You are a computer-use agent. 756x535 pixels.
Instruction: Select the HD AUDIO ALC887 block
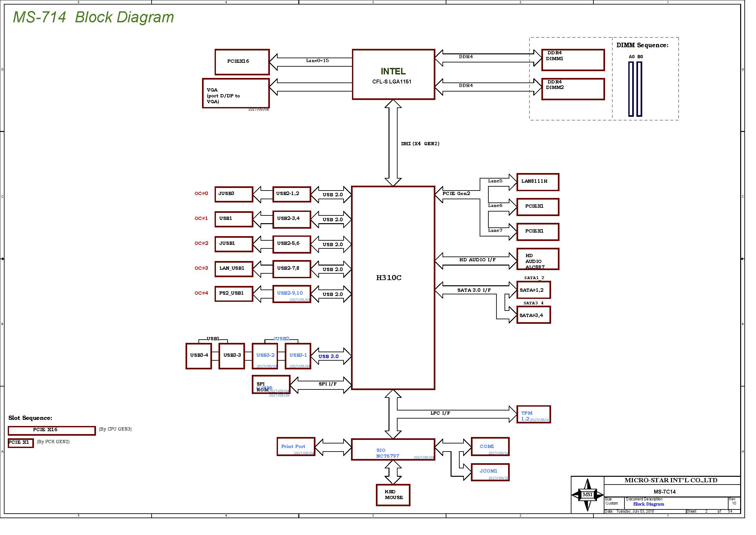click(538, 259)
